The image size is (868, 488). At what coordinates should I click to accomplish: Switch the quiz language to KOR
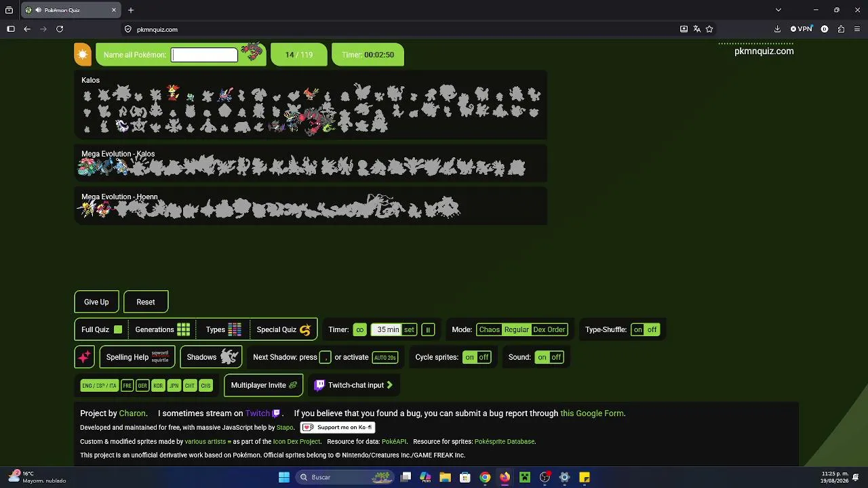(158, 386)
